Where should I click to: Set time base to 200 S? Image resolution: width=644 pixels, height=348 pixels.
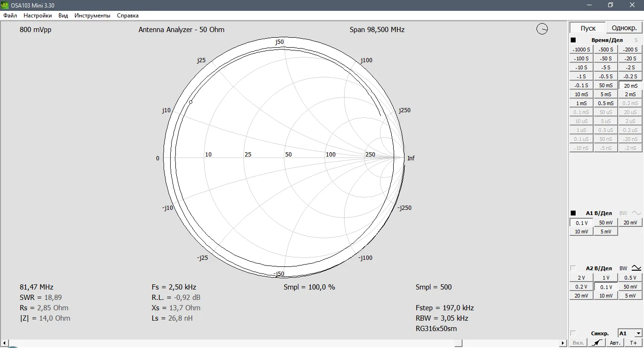coord(630,50)
